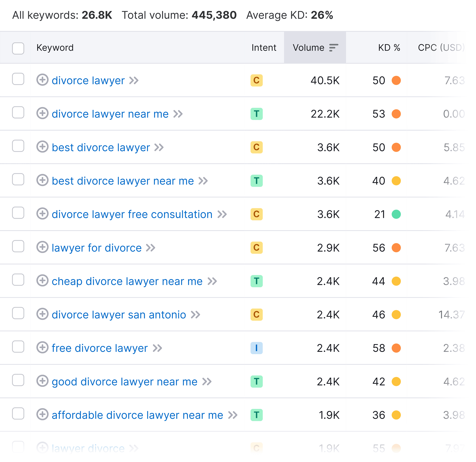Viewport: 476px width, 462px height.
Task: Click the Informational intent badge for free divorce lawyer
Action: click(x=256, y=348)
